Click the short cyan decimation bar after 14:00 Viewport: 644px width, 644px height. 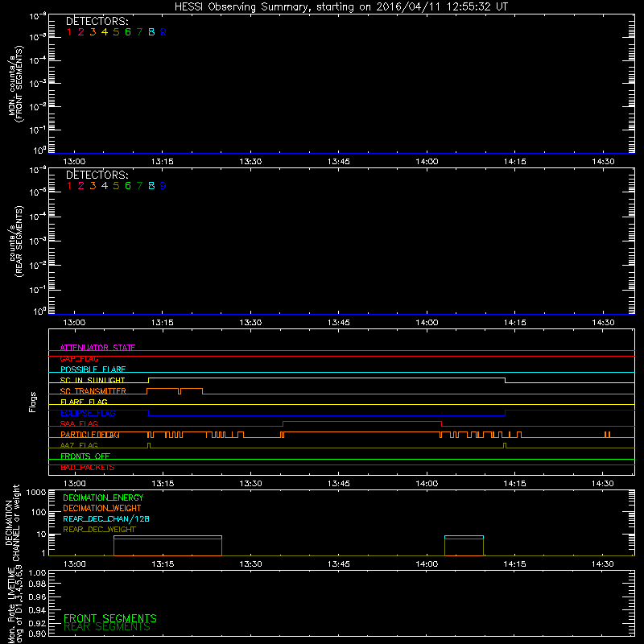click(464, 536)
